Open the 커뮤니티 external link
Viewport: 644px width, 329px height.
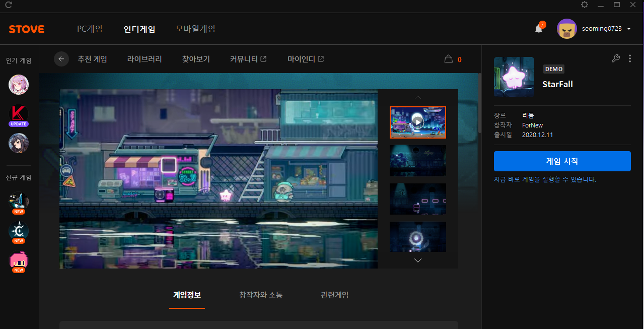pos(248,59)
